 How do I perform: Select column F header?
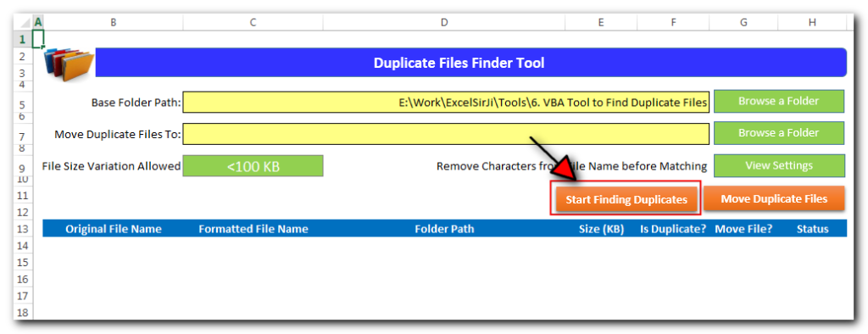pyautogui.click(x=673, y=22)
